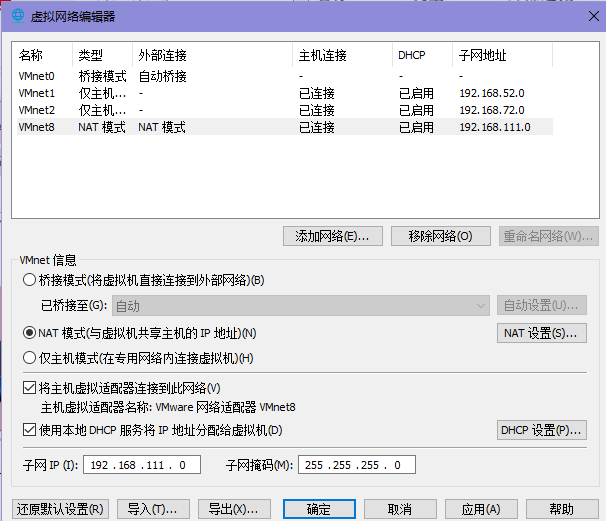Click the 添加网络(E) button
The width and height of the screenshot is (606, 521).
pyautogui.click(x=333, y=236)
